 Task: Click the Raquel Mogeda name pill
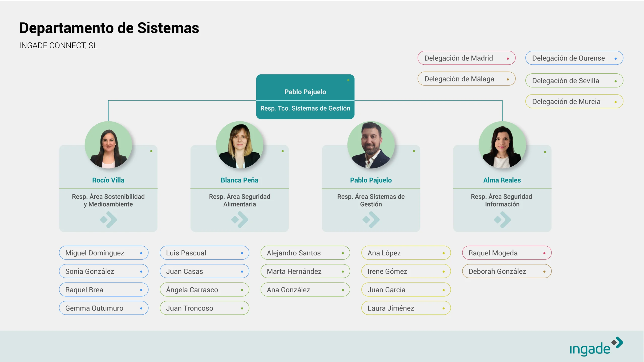coord(507,253)
